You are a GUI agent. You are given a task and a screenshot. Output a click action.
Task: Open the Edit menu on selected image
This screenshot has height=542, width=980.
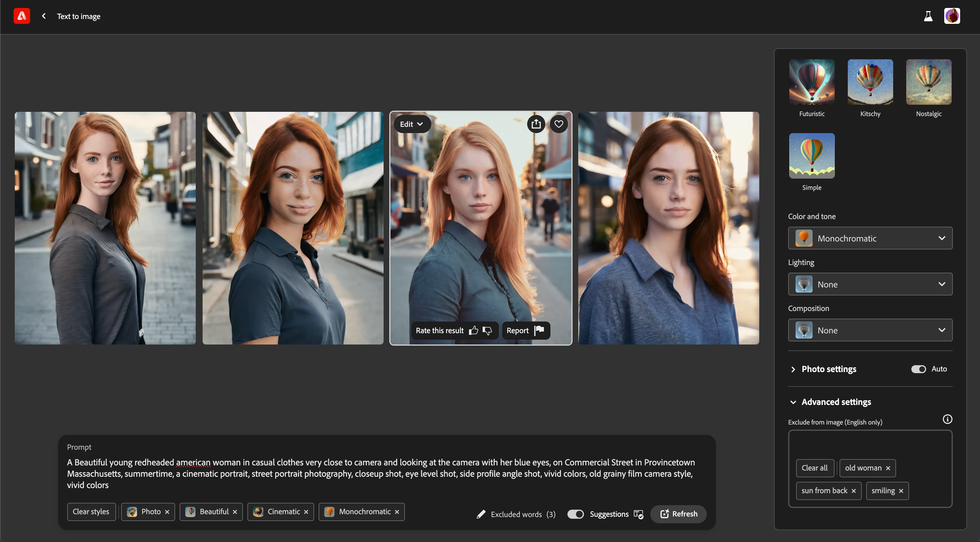point(412,124)
